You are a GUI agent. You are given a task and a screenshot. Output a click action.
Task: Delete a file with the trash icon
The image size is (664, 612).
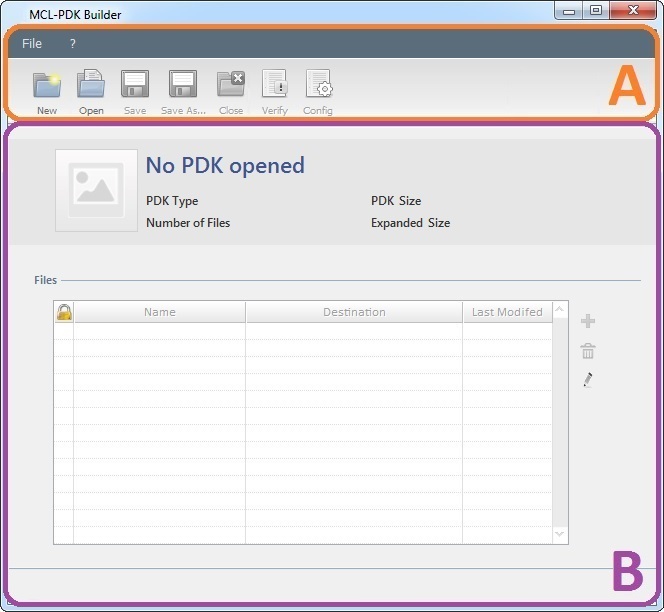coord(588,351)
